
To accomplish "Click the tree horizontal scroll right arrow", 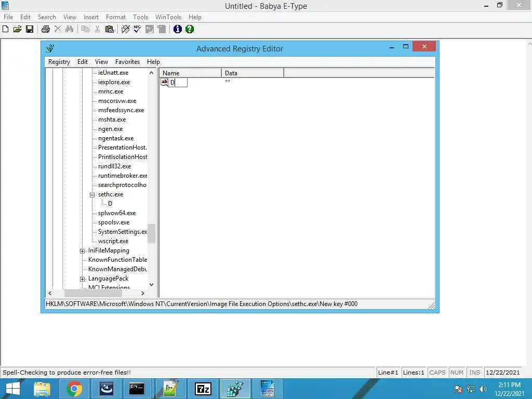I will click(x=143, y=293).
